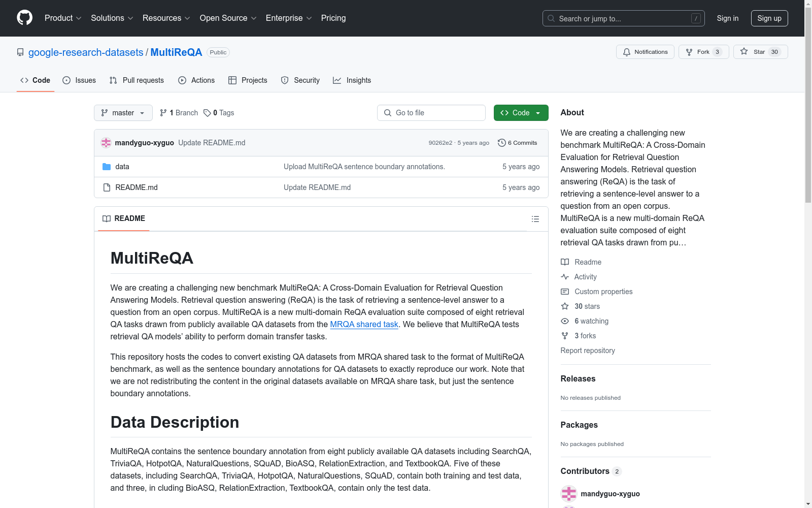Click the mandyguo-xyguo avatar in commit row
The height and width of the screenshot is (508, 812).
tap(106, 143)
